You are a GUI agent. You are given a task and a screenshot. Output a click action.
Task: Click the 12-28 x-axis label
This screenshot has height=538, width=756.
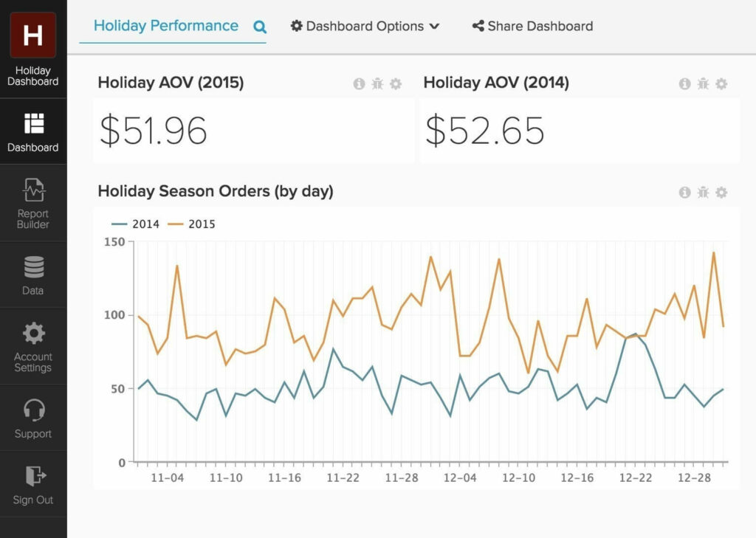pos(694,477)
